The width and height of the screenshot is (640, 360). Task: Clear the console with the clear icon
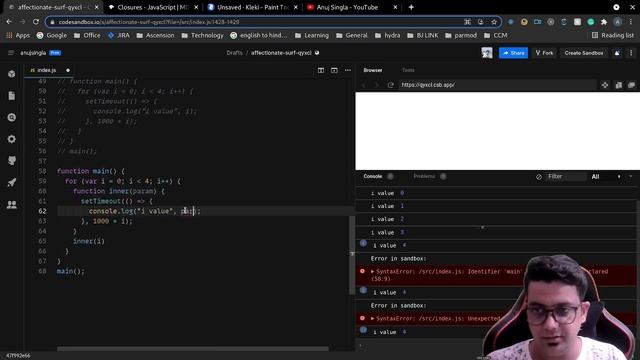(x=539, y=177)
